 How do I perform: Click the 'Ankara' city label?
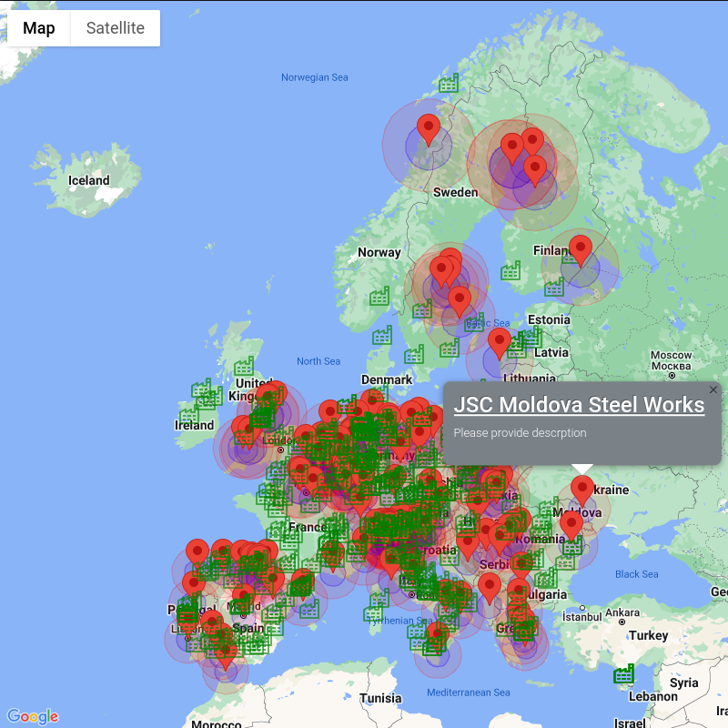point(622,612)
